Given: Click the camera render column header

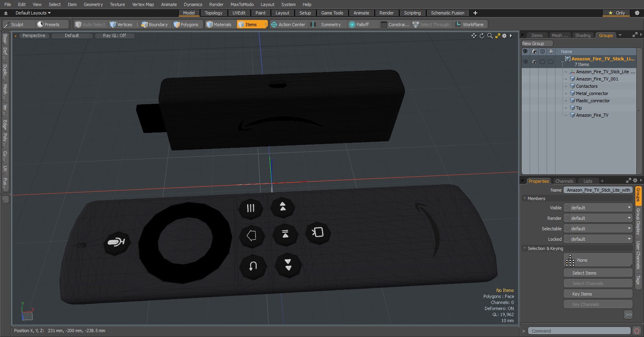Looking at the screenshot, I should pos(534,52).
